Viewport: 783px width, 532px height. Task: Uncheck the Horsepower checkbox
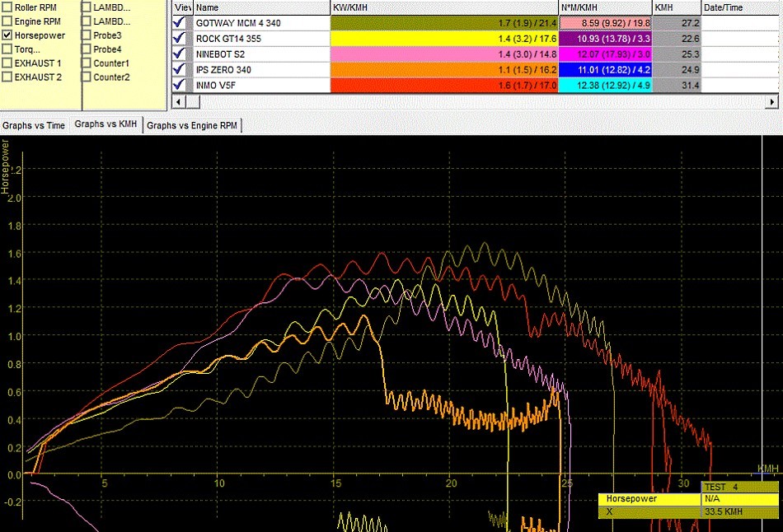click(x=7, y=35)
